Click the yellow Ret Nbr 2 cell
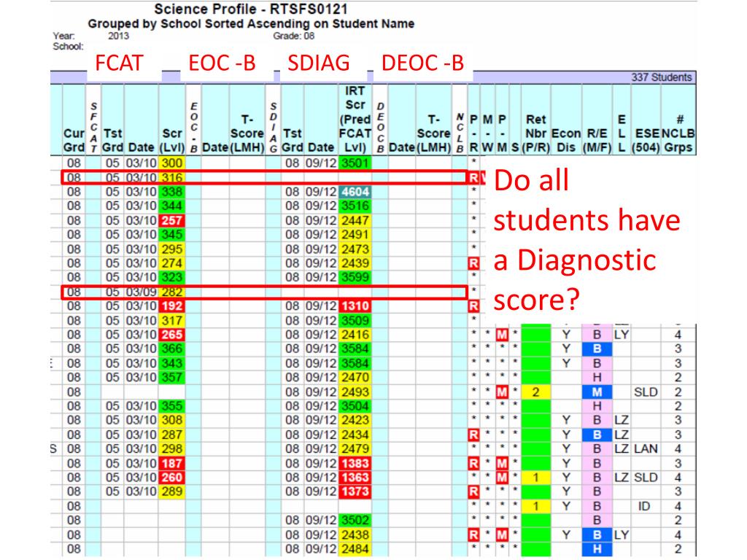The width and height of the screenshot is (747, 560). (x=535, y=392)
